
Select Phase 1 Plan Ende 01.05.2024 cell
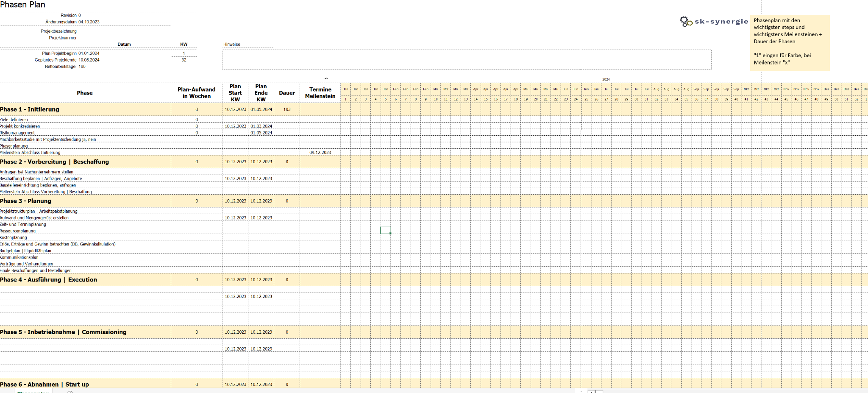[261, 109]
